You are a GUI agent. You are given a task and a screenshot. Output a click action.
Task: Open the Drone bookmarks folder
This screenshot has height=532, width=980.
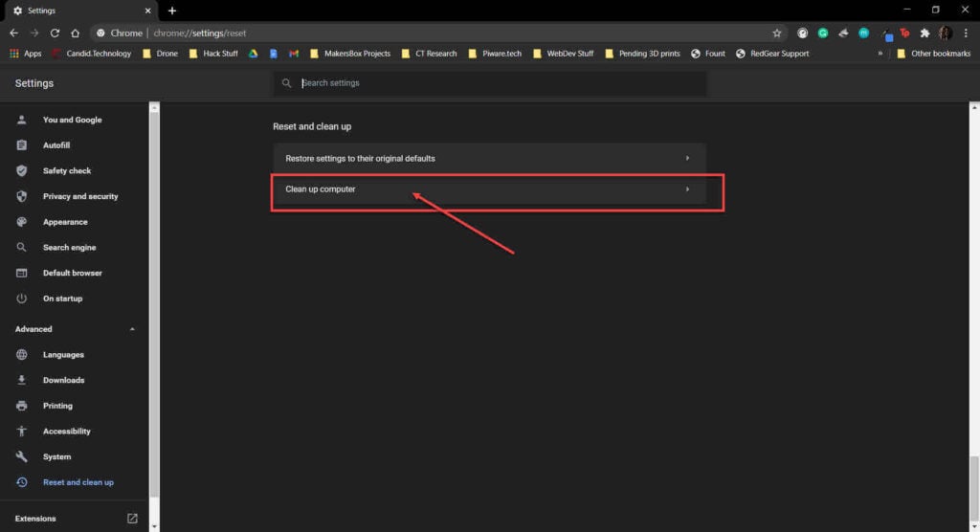click(161, 54)
